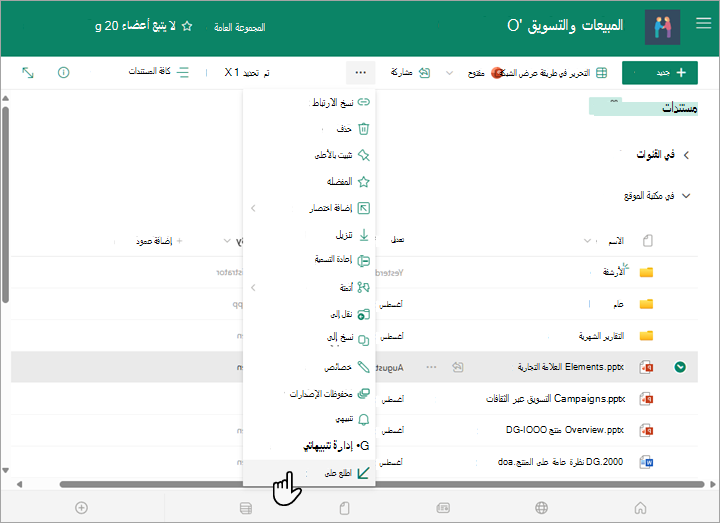
Task: Expand the automate submenu arrow
Action: click(253, 288)
